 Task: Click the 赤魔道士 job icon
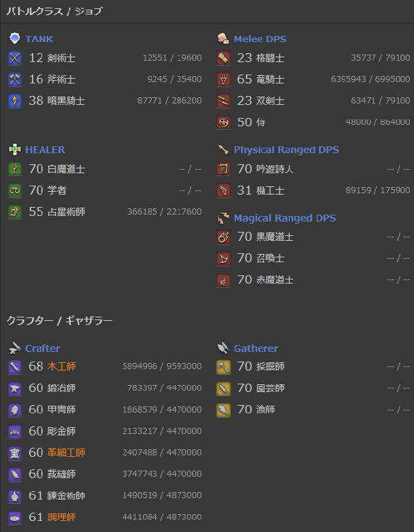tap(224, 280)
